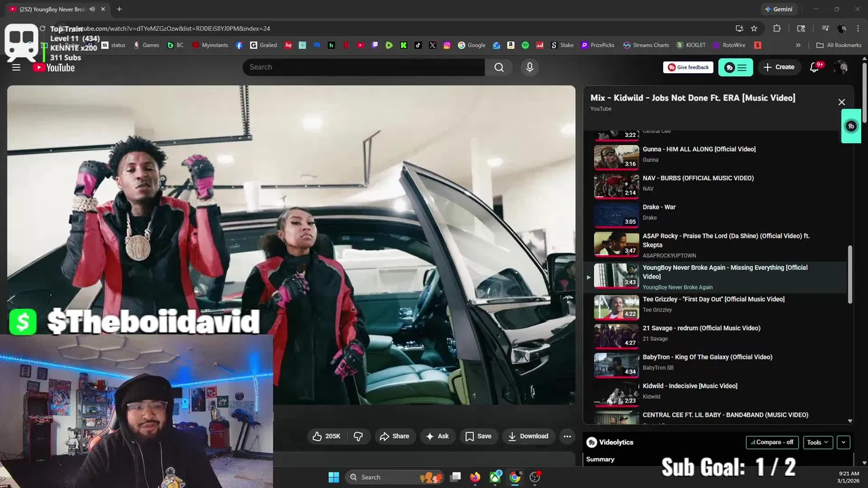Open the KICKLET bookmark
This screenshot has height=488, width=868.
pos(690,45)
